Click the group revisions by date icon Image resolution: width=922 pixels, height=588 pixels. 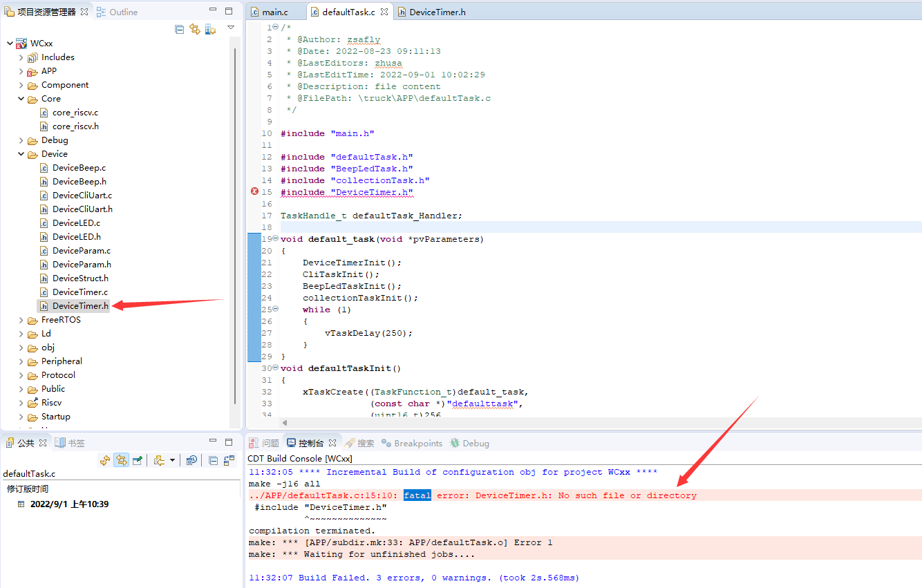point(191,460)
